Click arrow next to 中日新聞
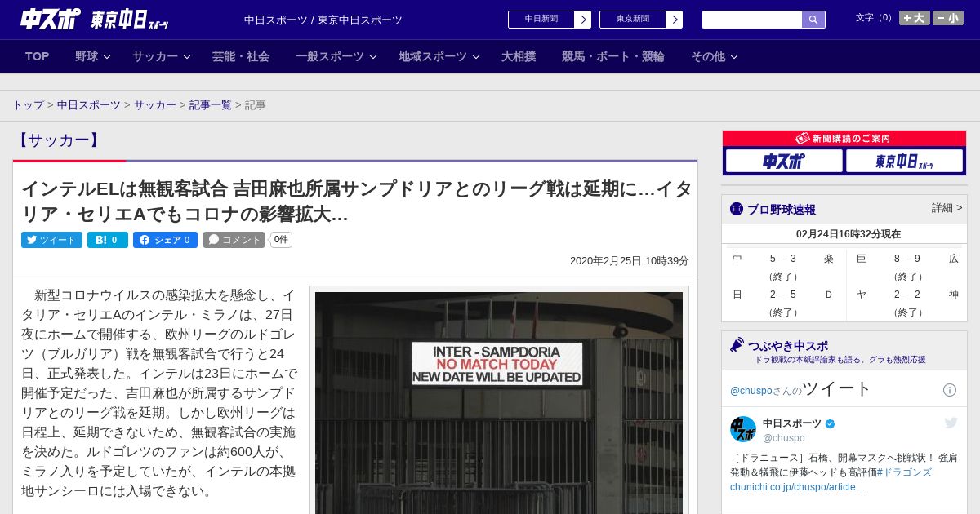This screenshot has width=980, height=514. pos(583,20)
